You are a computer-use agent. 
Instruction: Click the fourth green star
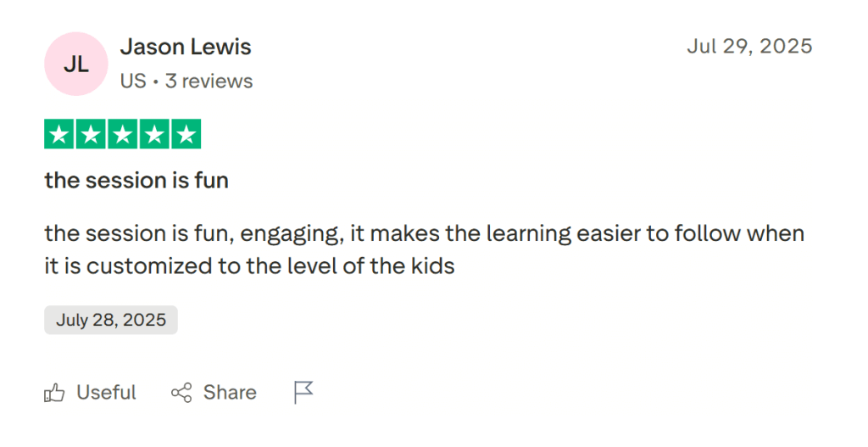154,134
